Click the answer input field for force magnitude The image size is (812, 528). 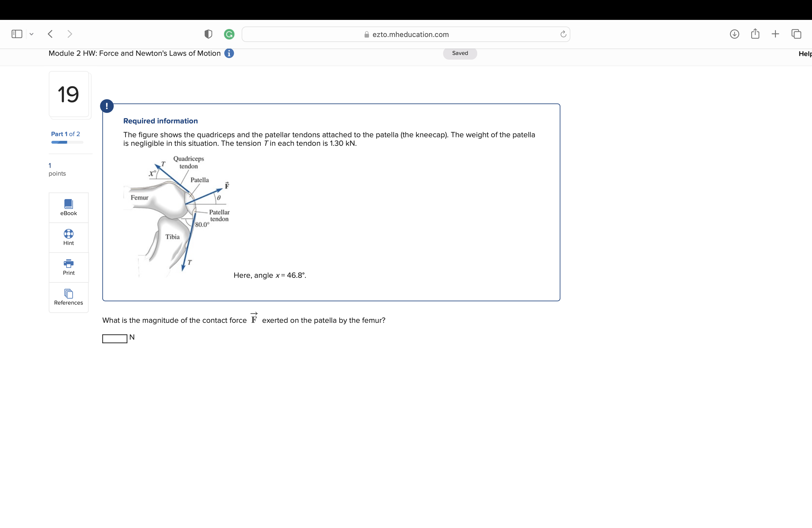(114, 339)
